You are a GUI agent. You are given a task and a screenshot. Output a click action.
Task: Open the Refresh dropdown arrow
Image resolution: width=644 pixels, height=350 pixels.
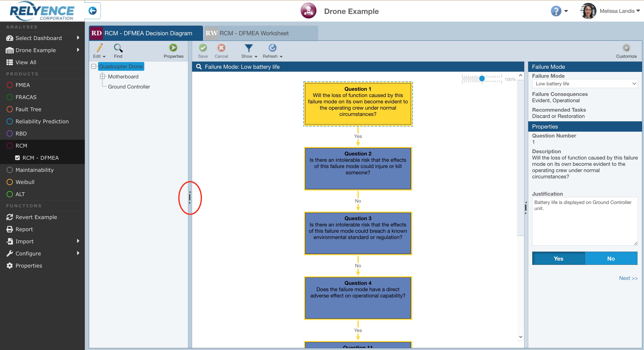281,57
